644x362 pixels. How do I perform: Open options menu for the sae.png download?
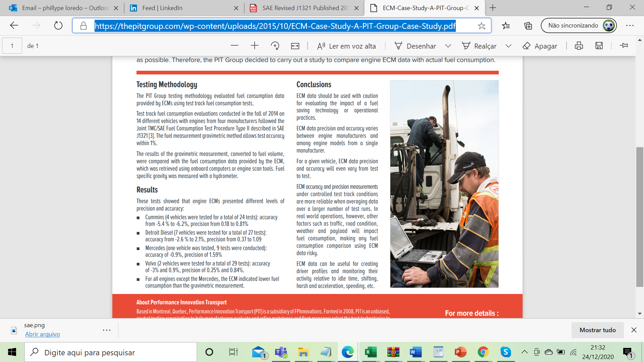pos(107,330)
